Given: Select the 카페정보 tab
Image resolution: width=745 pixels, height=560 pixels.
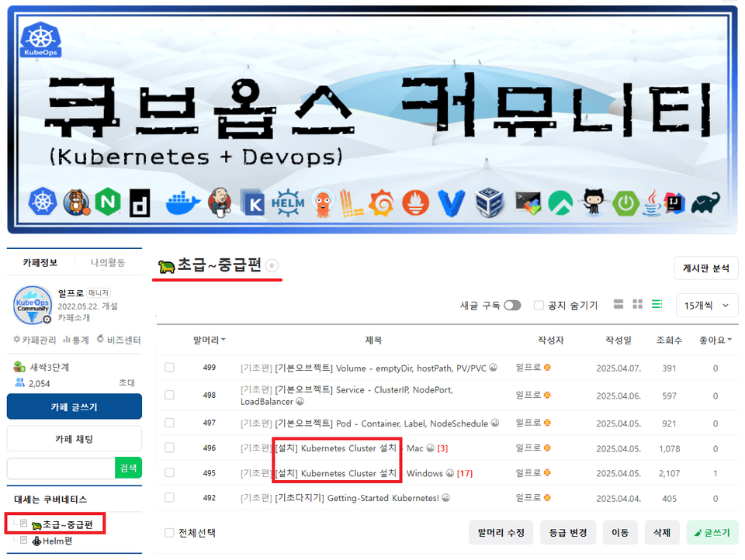Looking at the screenshot, I should (40, 262).
